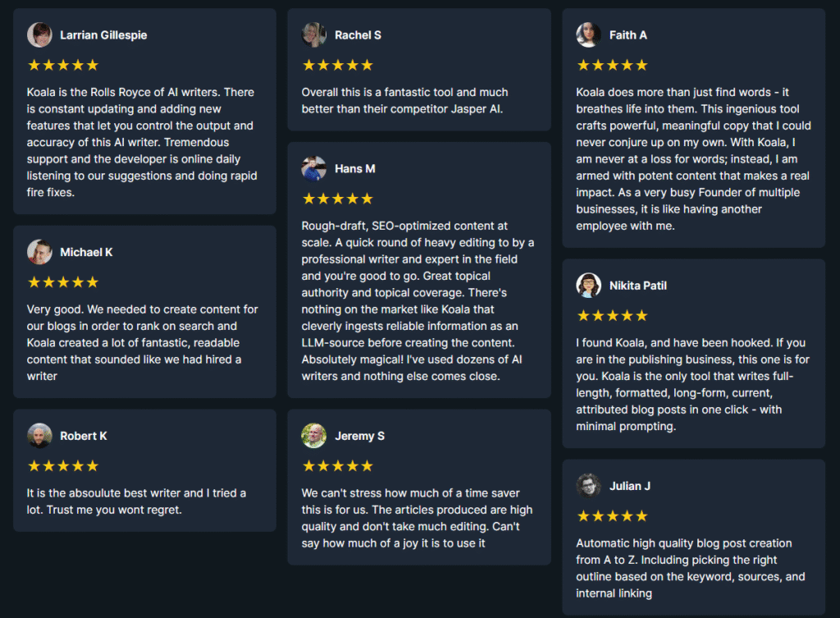Click Larrian Gillespie's profile avatar
The width and height of the screenshot is (840, 618).
[x=39, y=34]
